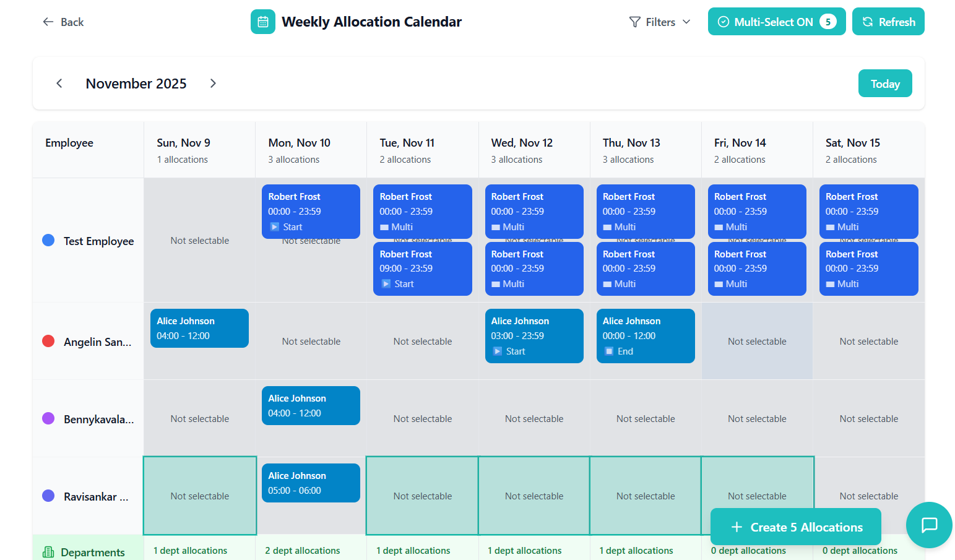Click the Create 5 Allocations button
Viewport: 955px width, 560px height.
[x=796, y=527]
